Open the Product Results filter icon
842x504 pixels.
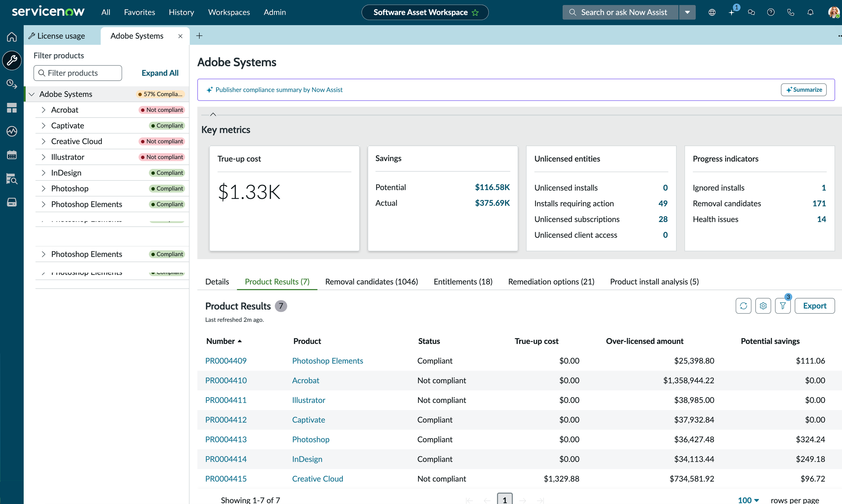click(x=783, y=306)
